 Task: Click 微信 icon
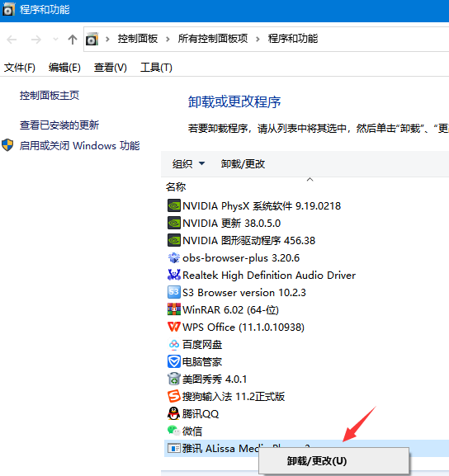coord(174,431)
